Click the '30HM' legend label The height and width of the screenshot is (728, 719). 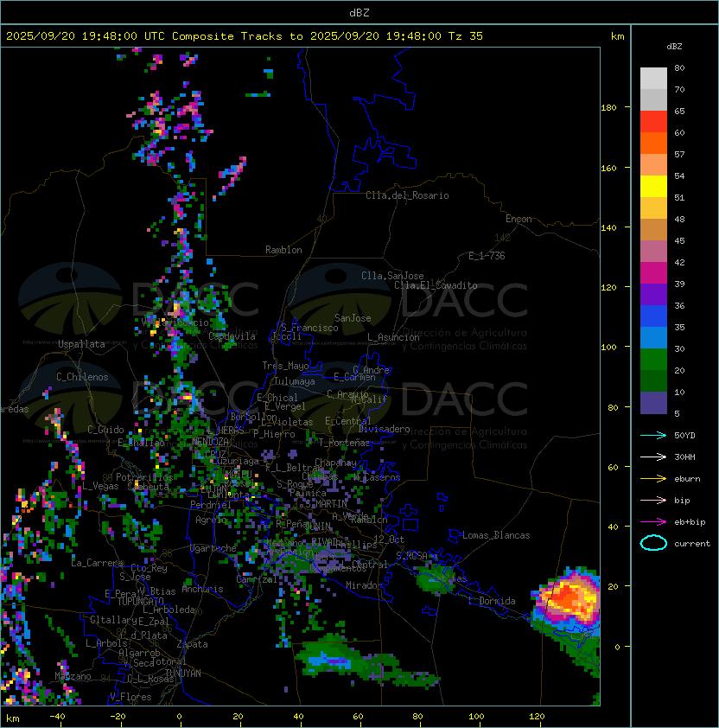tap(684, 457)
